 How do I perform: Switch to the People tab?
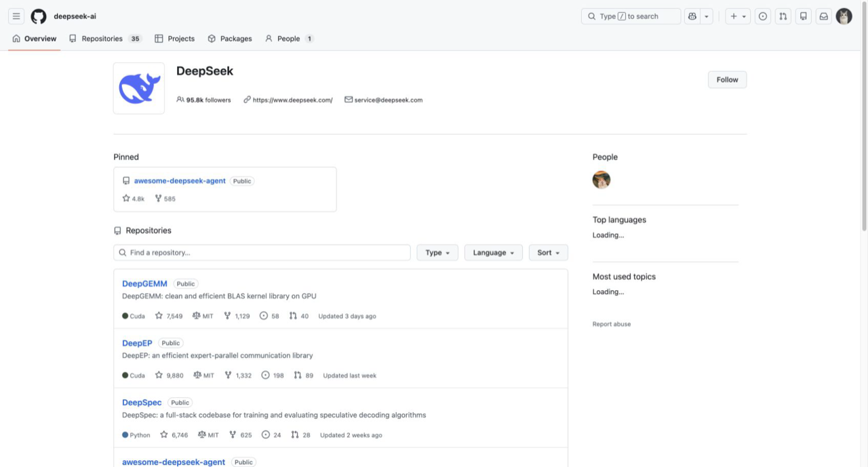(x=289, y=39)
